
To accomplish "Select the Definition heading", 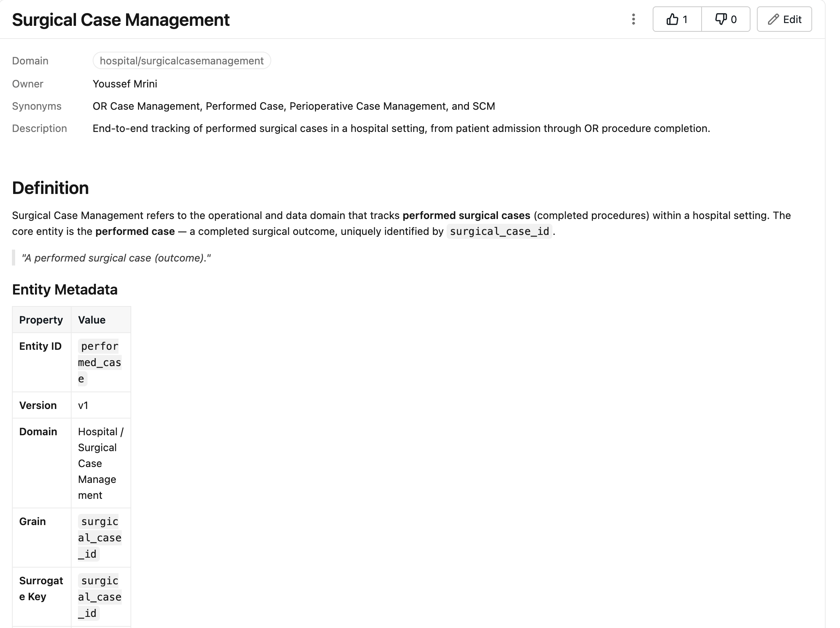I will click(x=51, y=188).
